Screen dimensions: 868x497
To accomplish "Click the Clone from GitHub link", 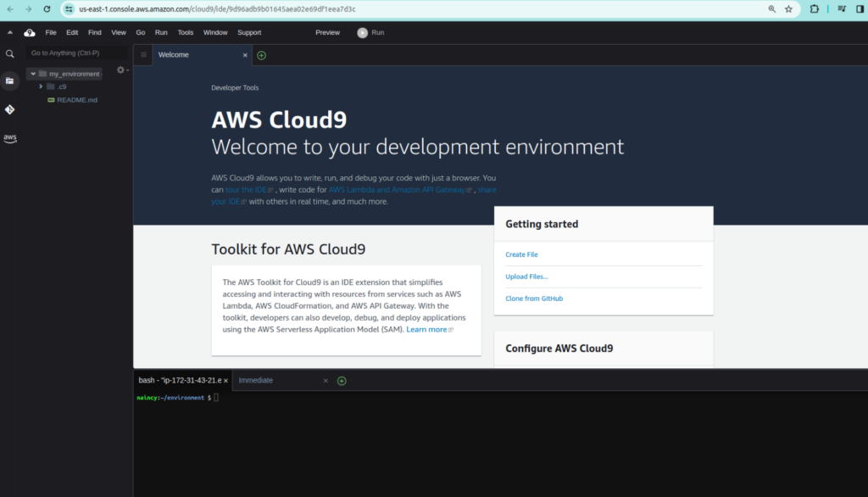I will (x=534, y=299).
